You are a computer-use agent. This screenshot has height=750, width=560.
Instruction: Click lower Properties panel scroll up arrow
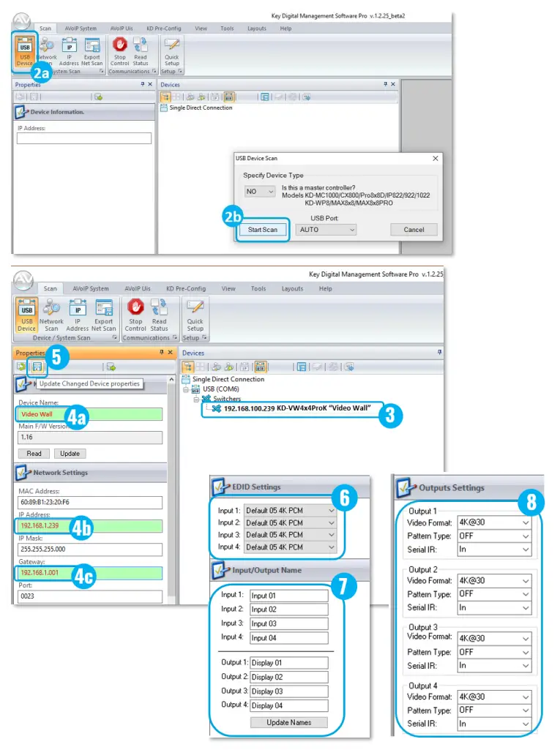pyautogui.click(x=171, y=379)
